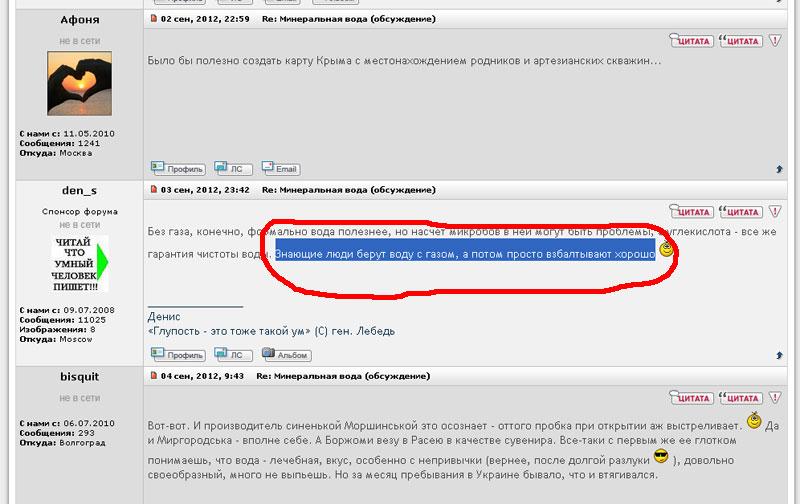This screenshot has height=504, width=800.
Task: Click the post icon beside 04 сен, 2012
Action: 154,376
